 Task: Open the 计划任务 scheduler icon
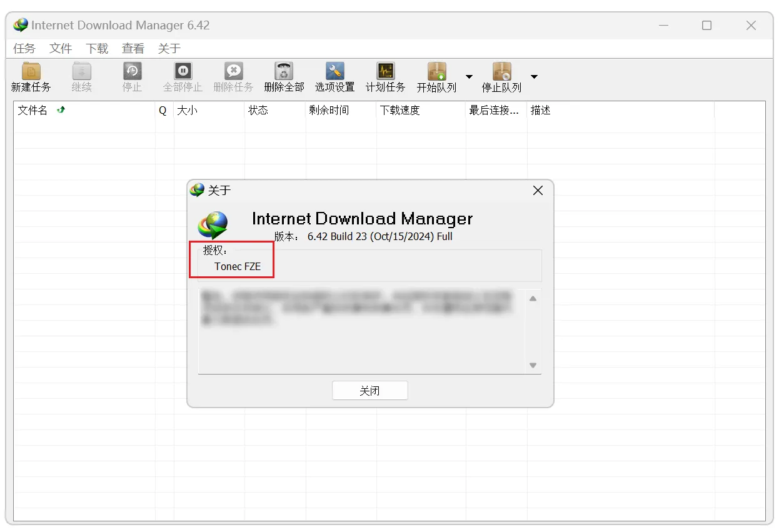385,71
